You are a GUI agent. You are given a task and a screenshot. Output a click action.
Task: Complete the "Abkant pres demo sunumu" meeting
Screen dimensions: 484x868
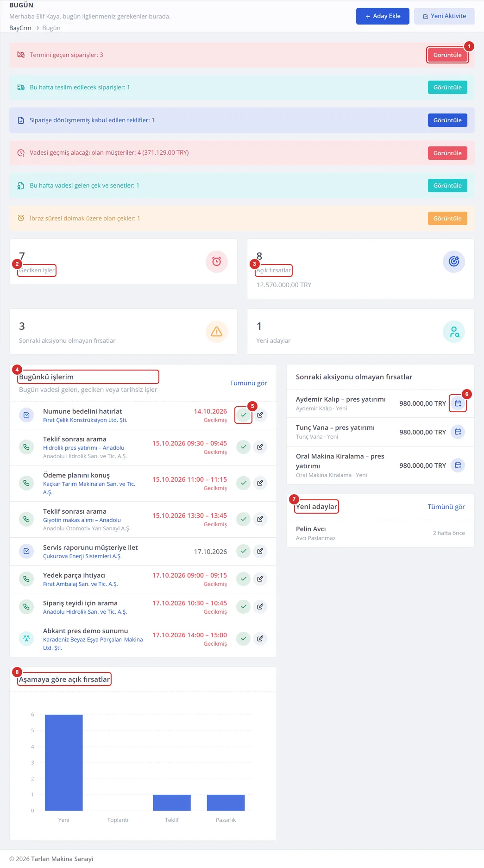click(243, 639)
